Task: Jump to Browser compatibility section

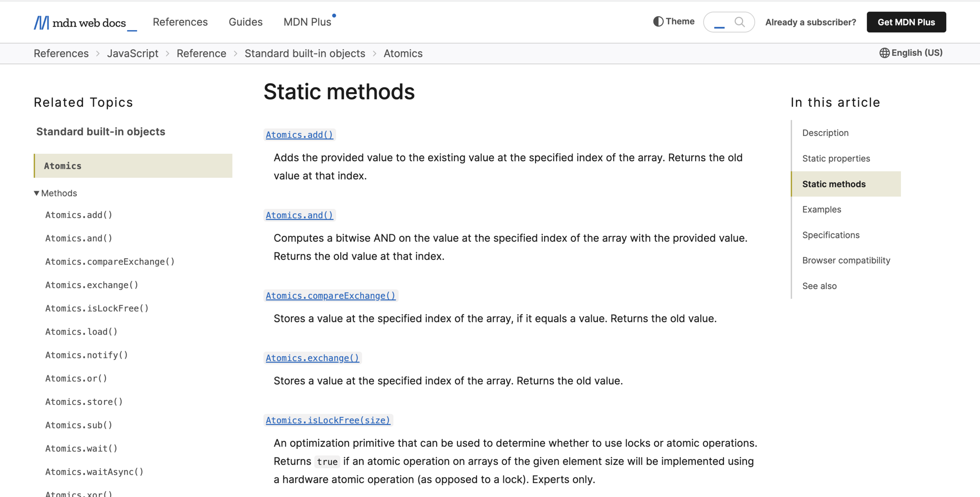Action: [846, 260]
